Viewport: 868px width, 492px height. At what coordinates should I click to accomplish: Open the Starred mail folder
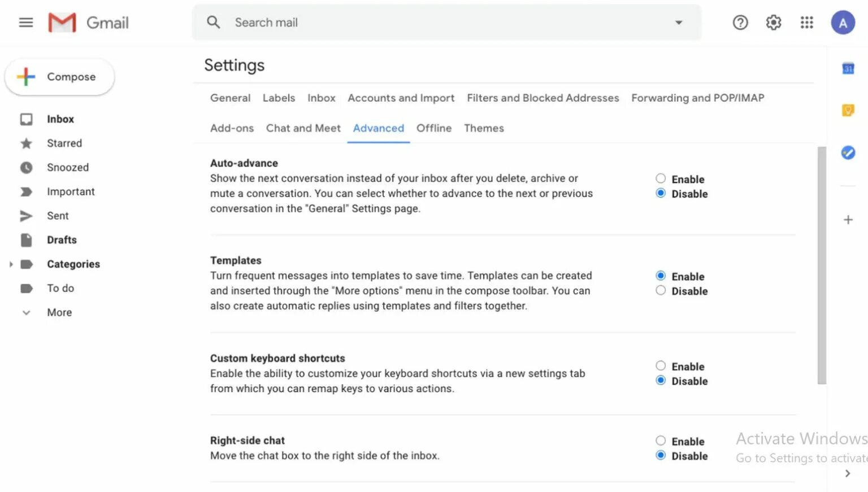64,143
